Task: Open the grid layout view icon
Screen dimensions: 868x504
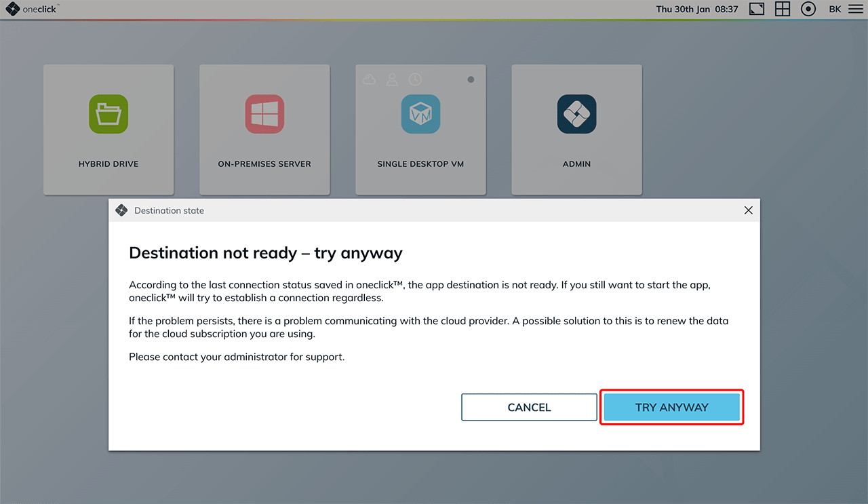Action: click(783, 9)
